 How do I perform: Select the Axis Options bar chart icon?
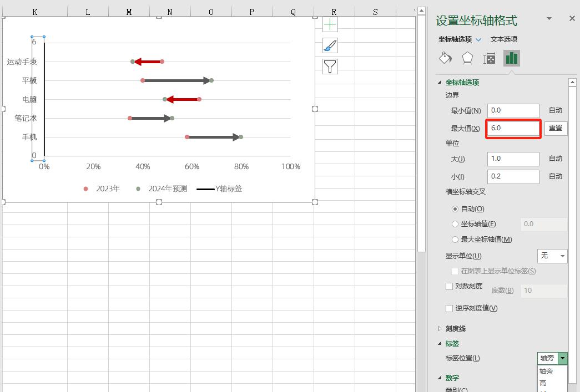(512, 58)
